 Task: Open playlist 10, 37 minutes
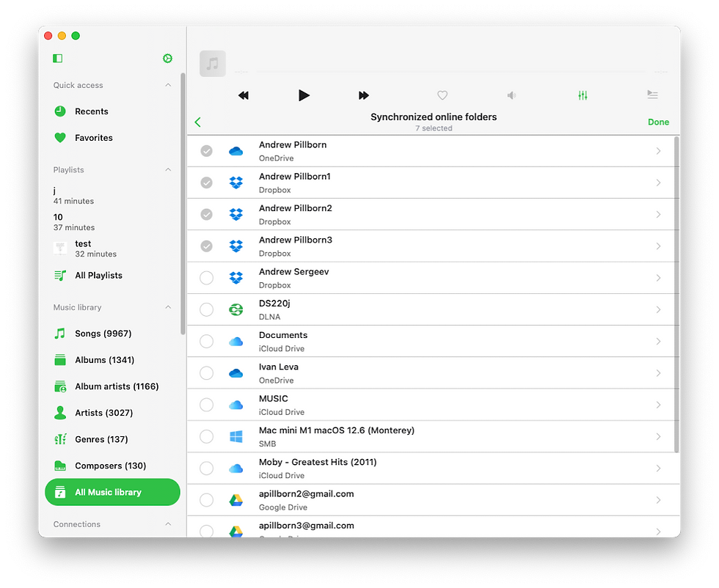tap(112, 222)
